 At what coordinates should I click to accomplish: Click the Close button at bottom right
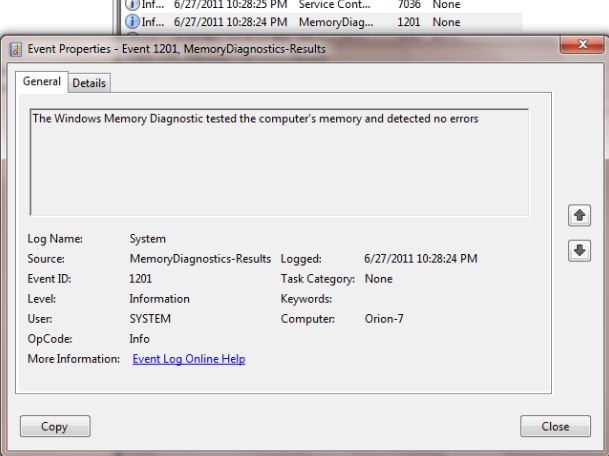[x=555, y=426]
